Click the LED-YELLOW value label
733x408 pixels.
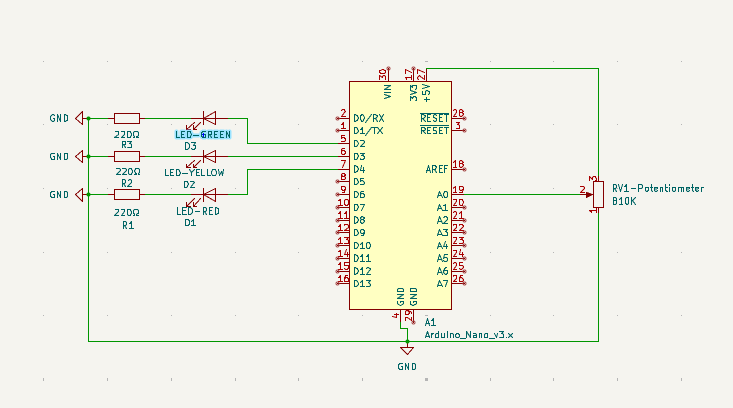(194, 172)
